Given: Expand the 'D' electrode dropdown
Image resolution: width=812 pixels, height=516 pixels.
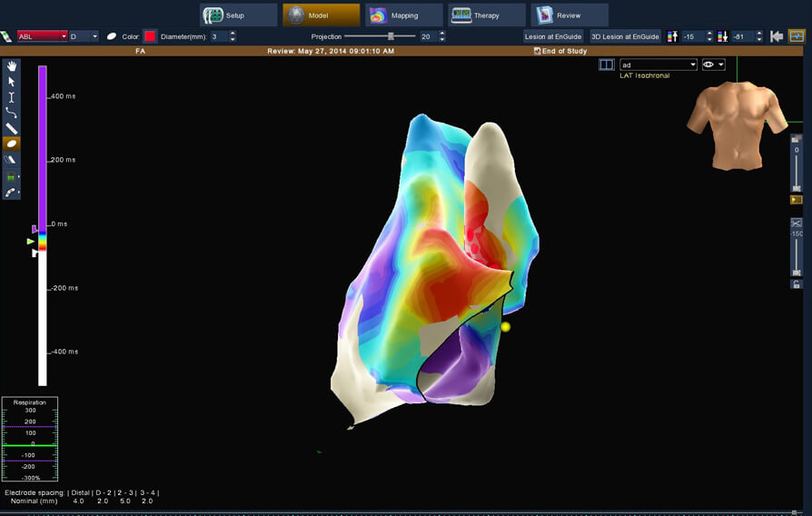Looking at the screenshot, I should pos(84,36).
